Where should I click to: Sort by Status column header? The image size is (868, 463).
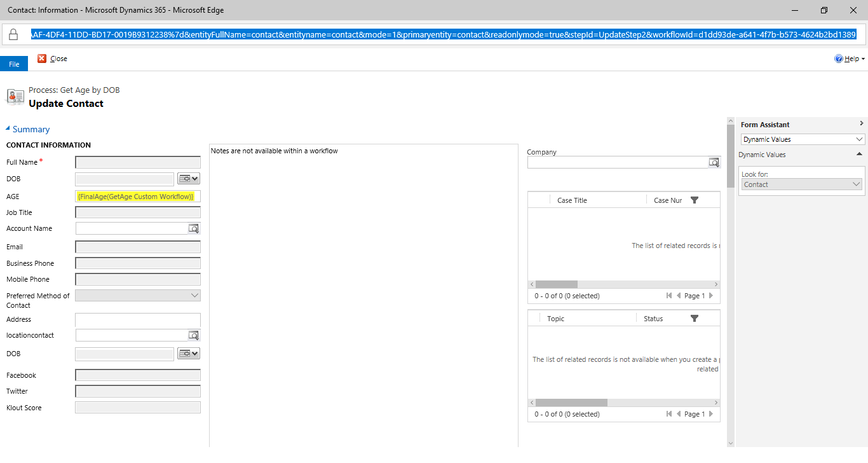(x=653, y=319)
